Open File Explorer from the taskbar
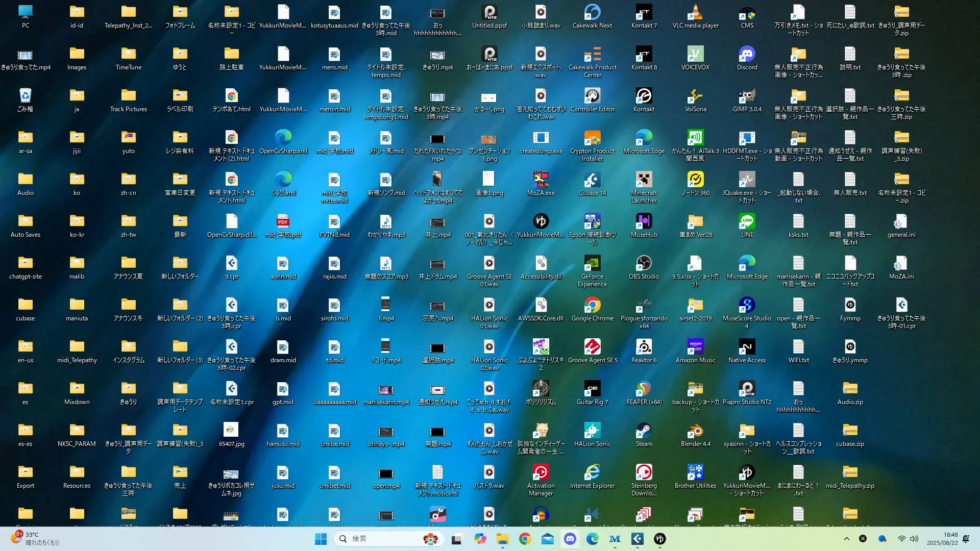Screen dimensions: 980x551 click(x=502, y=539)
